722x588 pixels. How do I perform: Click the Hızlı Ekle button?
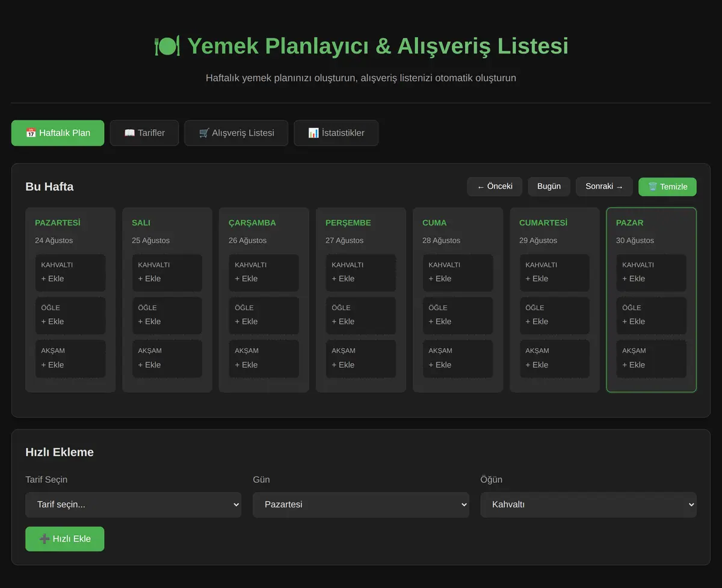(x=65, y=539)
